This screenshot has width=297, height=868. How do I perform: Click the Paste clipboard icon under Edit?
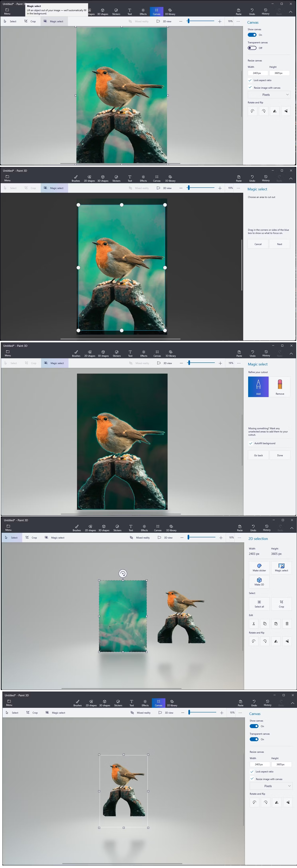coord(276,623)
